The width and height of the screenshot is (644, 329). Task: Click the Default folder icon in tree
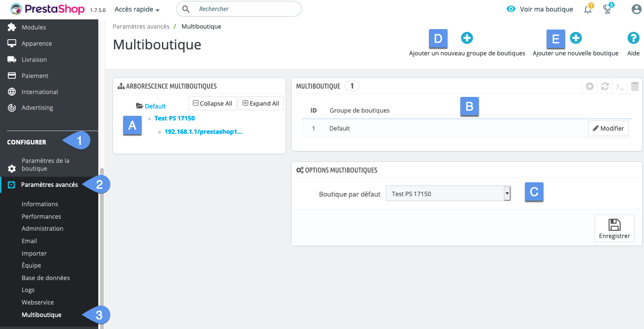(139, 106)
